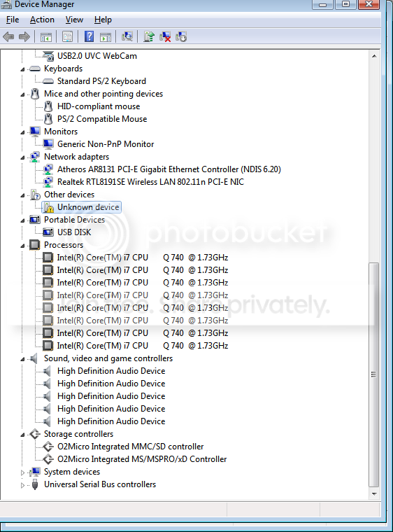Click the Realtek RTL8191SE adapter icon

point(48,182)
